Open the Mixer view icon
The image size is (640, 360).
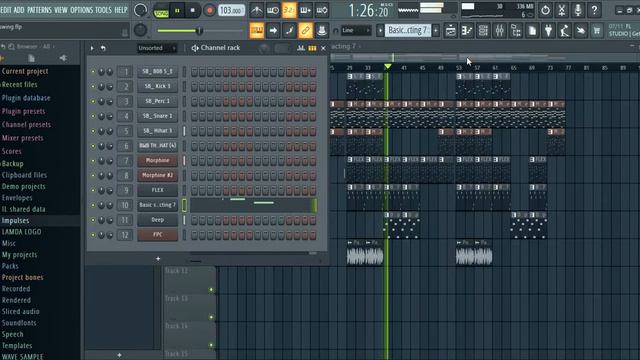[x=500, y=31]
